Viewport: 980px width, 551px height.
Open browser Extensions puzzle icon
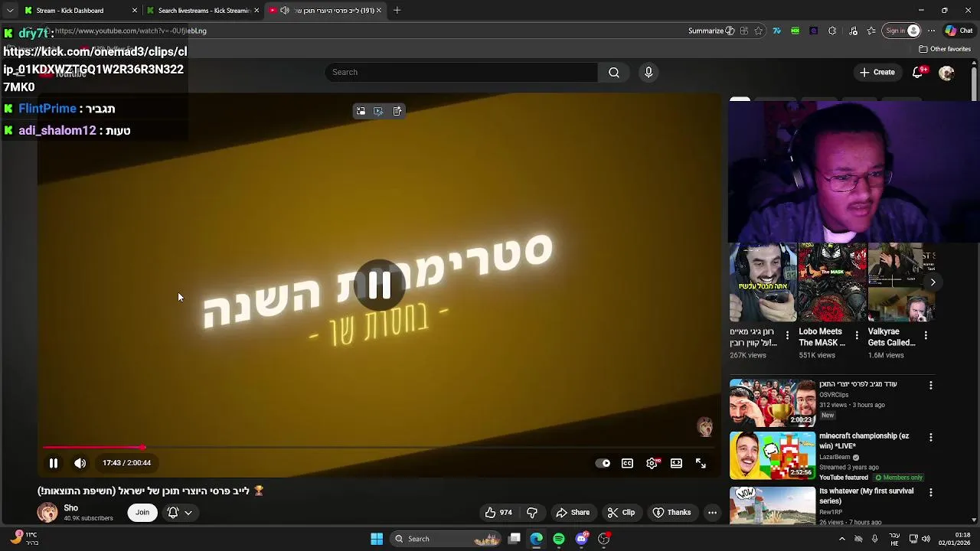pyautogui.click(x=832, y=31)
